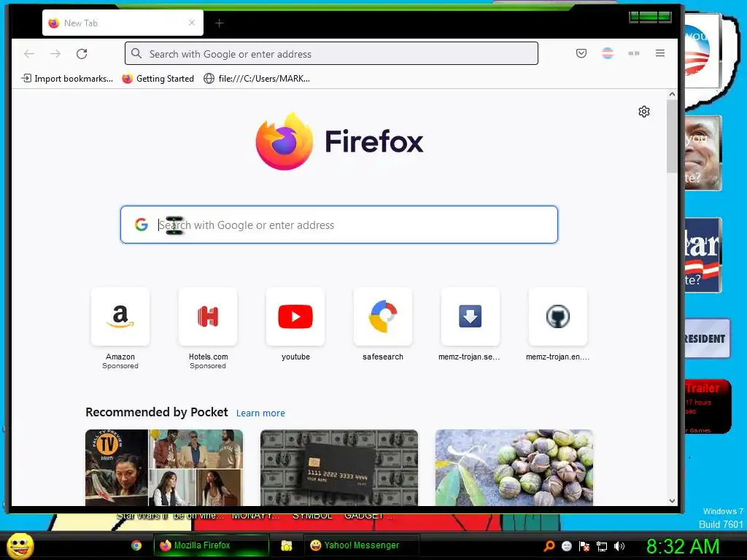Click the Firefox page scrollbar thumb
Viewport: 747px width, 560px height.
click(672, 136)
